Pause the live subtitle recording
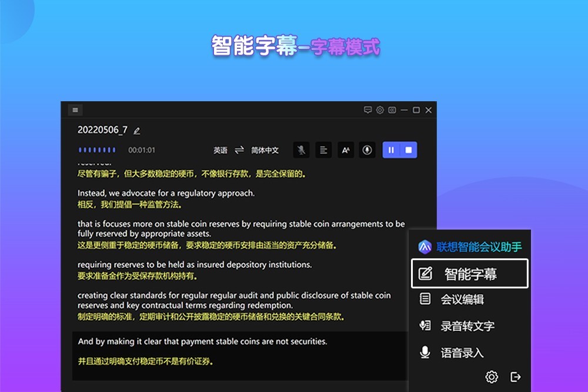 (x=391, y=150)
